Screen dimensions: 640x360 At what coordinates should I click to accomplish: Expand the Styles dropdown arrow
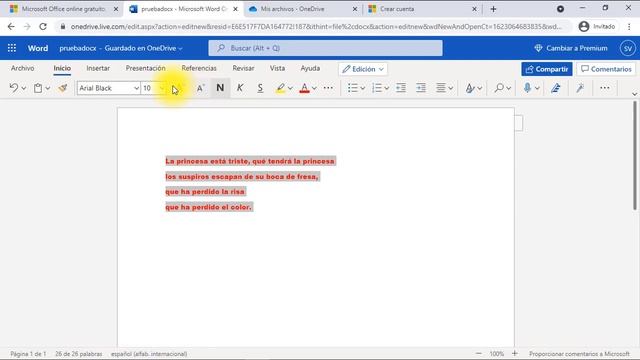(x=480, y=88)
